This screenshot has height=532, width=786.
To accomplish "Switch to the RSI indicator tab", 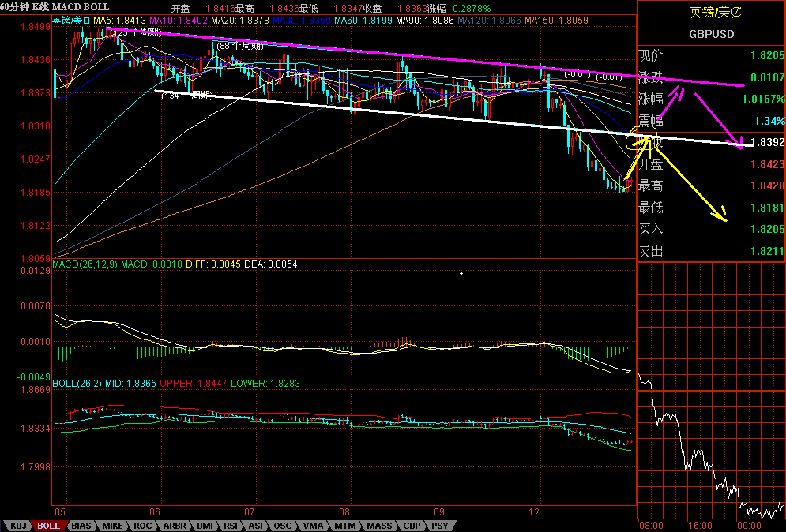I will click(231, 525).
